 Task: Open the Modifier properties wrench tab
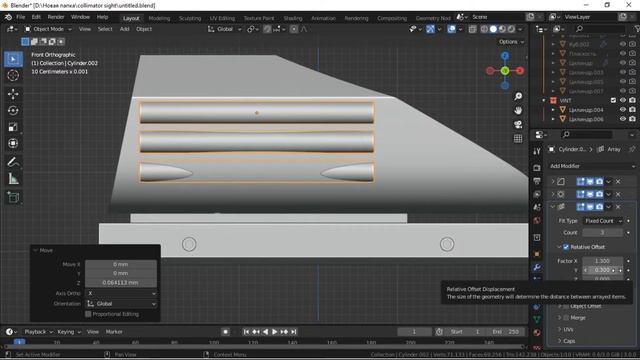tap(537, 267)
